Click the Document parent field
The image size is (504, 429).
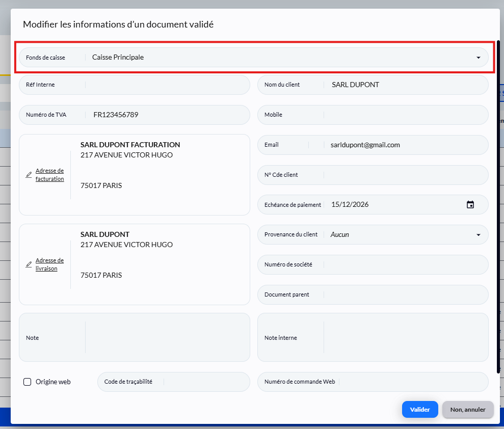tap(373, 294)
